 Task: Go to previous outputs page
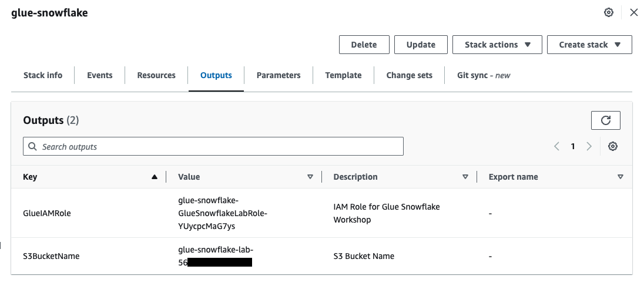(556, 147)
